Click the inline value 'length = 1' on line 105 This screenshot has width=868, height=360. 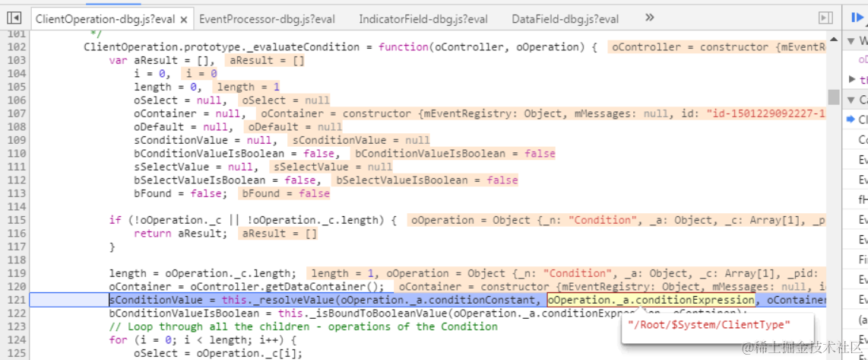248,87
